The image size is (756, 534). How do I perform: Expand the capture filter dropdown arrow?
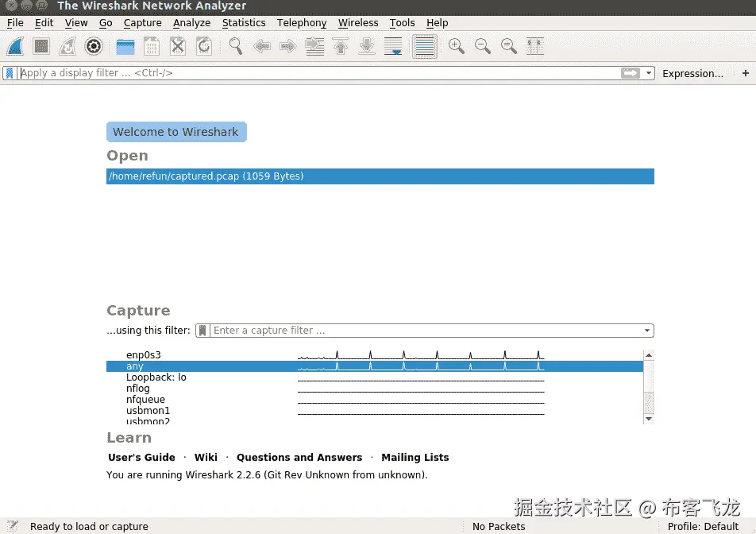click(x=647, y=331)
